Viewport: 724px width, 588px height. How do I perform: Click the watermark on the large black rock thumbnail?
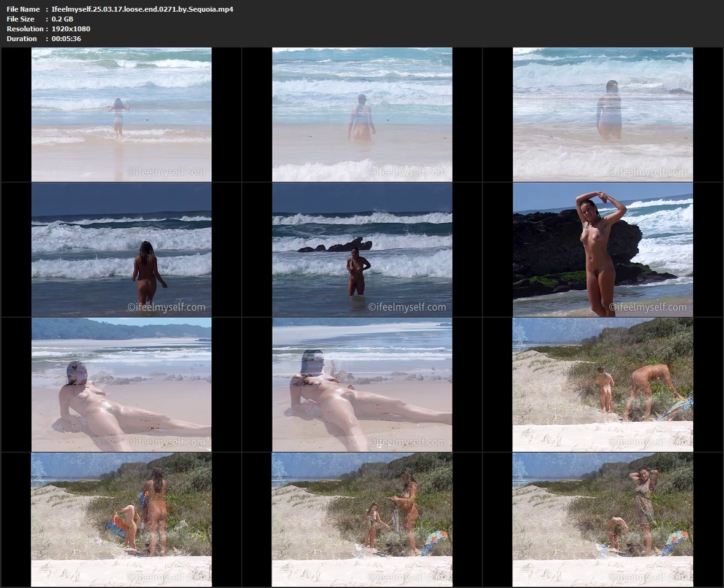pos(647,307)
